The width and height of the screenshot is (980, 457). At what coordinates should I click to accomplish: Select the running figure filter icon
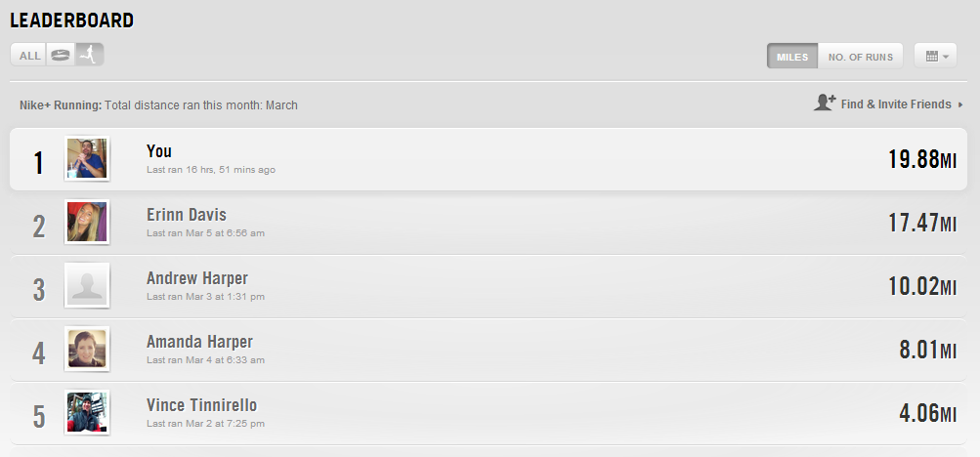tap(89, 56)
